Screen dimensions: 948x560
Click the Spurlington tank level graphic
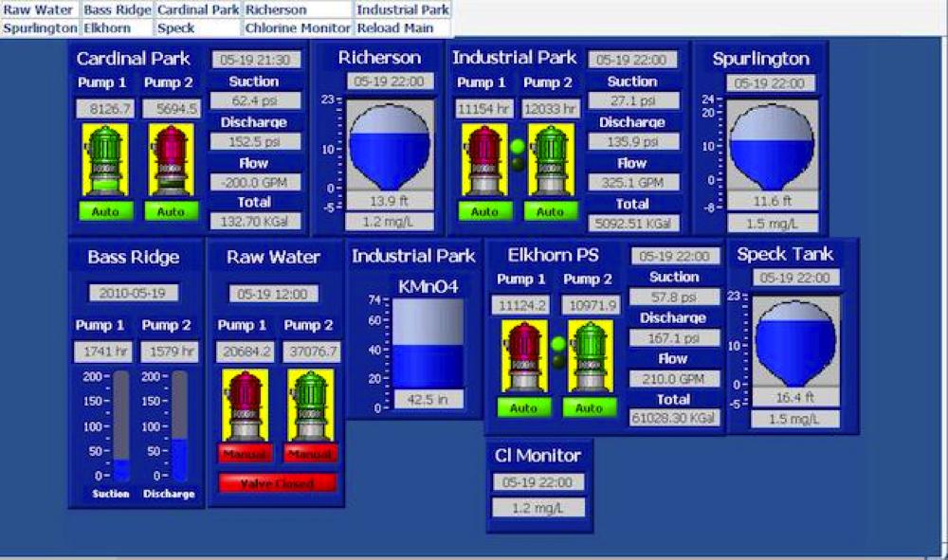(772, 146)
